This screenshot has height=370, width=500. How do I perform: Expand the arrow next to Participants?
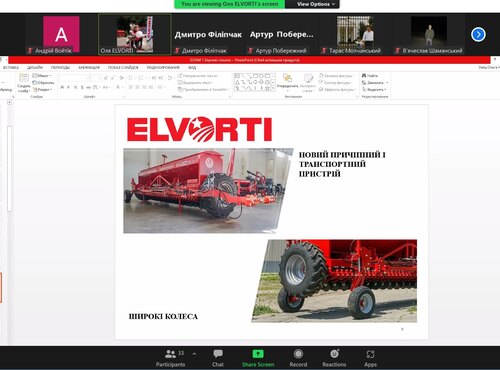tap(194, 354)
